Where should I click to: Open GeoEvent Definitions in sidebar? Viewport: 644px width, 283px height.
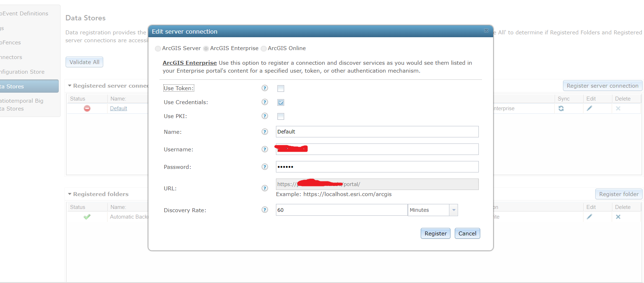coord(24,14)
